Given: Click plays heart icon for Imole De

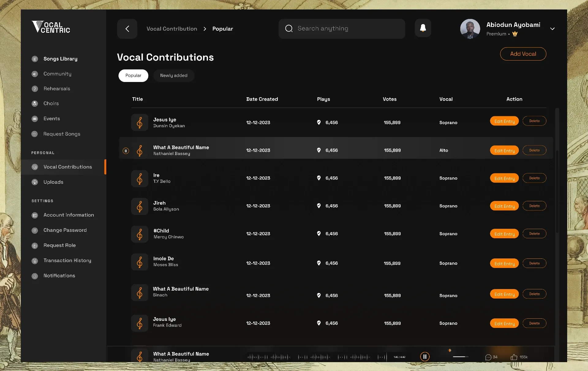Looking at the screenshot, I should pyautogui.click(x=319, y=263).
